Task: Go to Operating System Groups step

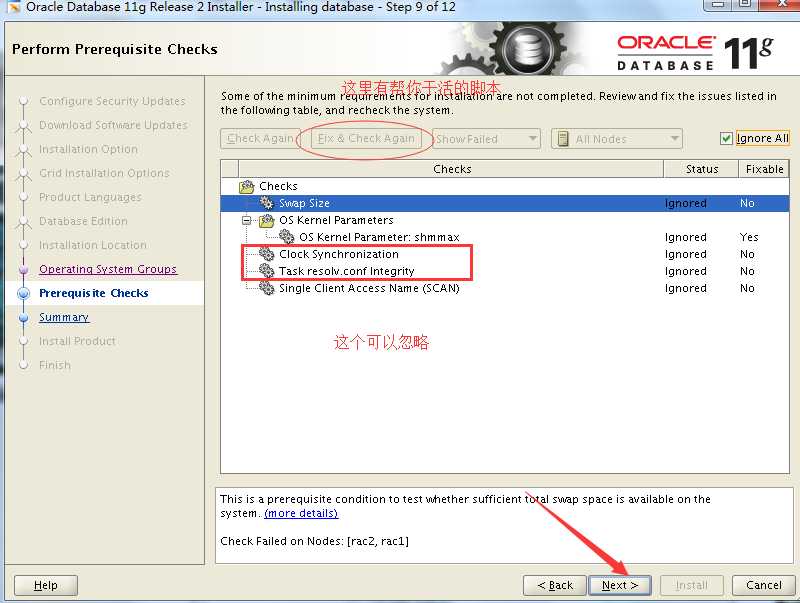Action: pyautogui.click(x=108, y=269)
